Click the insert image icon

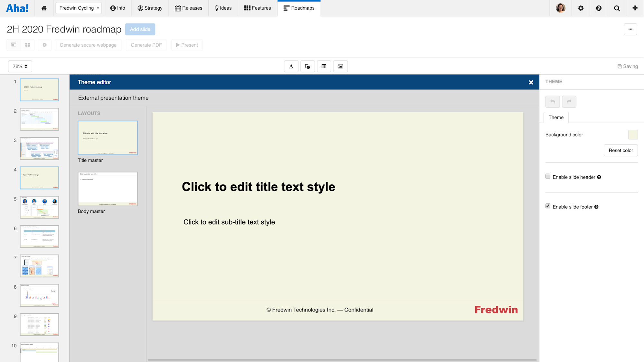click(x=340, y=66)
